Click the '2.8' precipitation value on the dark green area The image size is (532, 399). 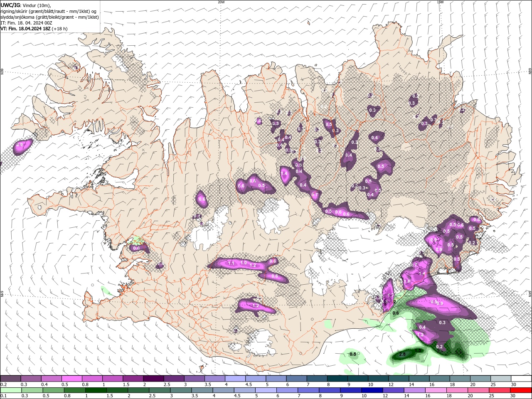(402, 355)
